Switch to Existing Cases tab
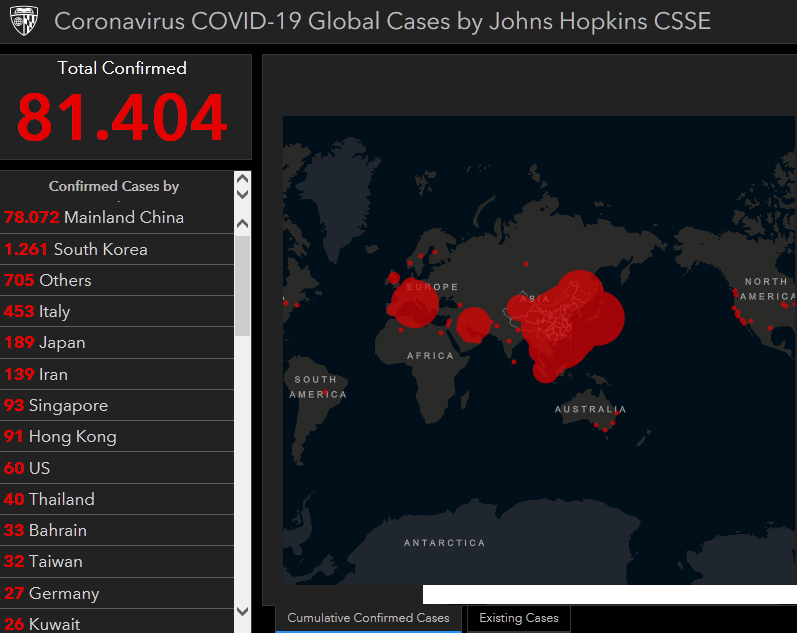The height and width of the screenshot is (633, 797). pos(518,618)
